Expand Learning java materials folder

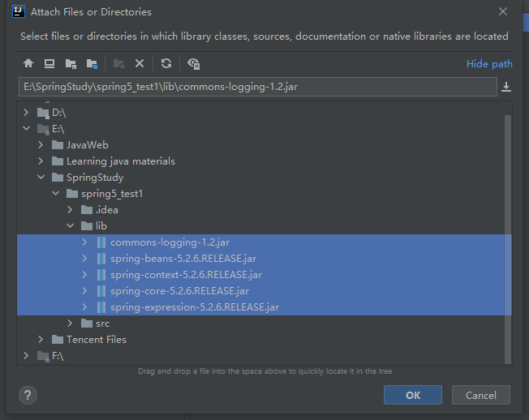click(x=41, y=161)
